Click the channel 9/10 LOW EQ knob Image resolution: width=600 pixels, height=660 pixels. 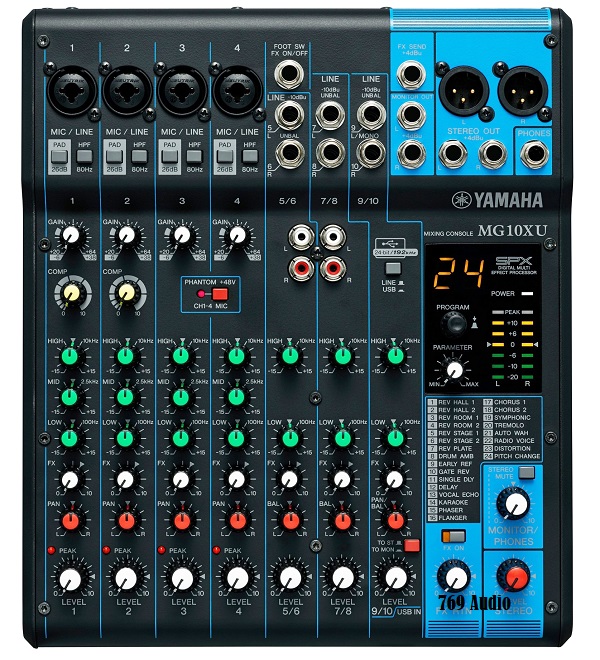395,438
